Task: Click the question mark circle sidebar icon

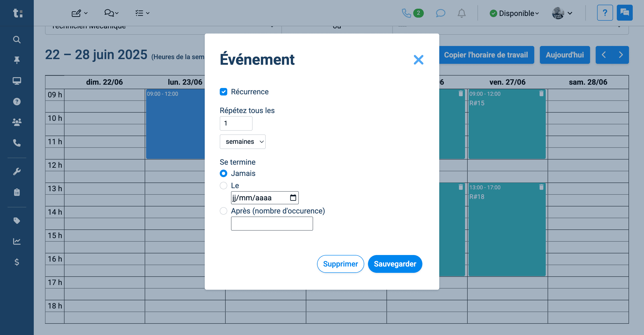Action: [x=17, y=102]
